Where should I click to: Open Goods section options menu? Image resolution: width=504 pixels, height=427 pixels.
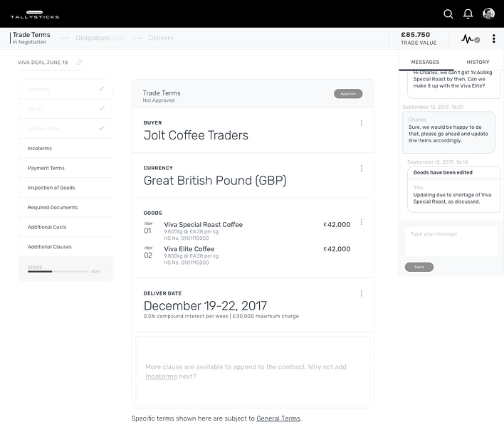(x=362, y=222)
